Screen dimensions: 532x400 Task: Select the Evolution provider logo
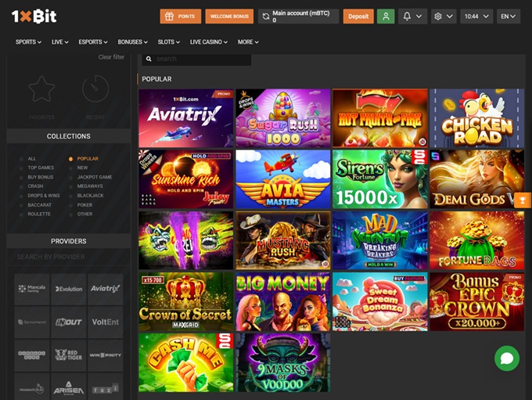[x=68, y=289]
